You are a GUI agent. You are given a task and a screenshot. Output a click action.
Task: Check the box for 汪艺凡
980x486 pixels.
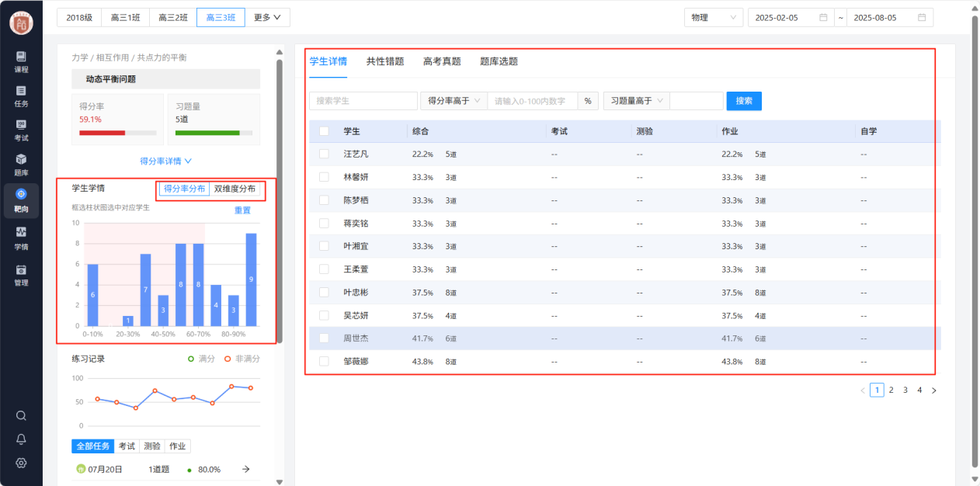324,154
